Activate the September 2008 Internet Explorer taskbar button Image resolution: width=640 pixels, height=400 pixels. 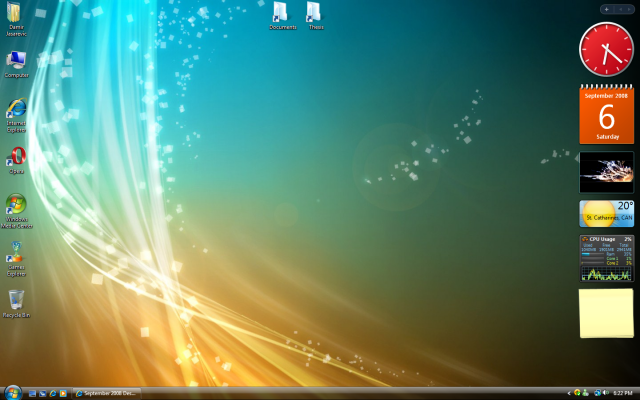click(107, 393)
